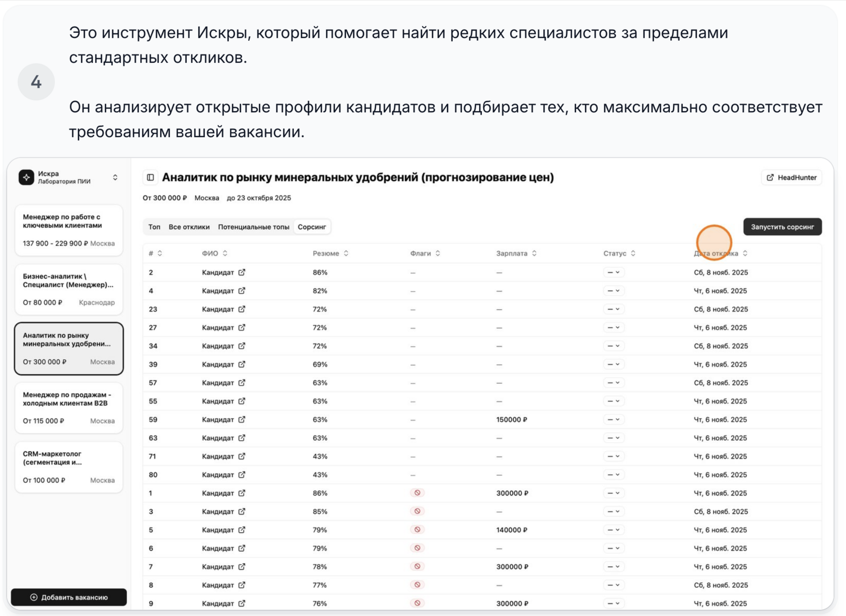Click the red flag icon for candidate 5
The image size is (846, 616).
click(417, 530)
